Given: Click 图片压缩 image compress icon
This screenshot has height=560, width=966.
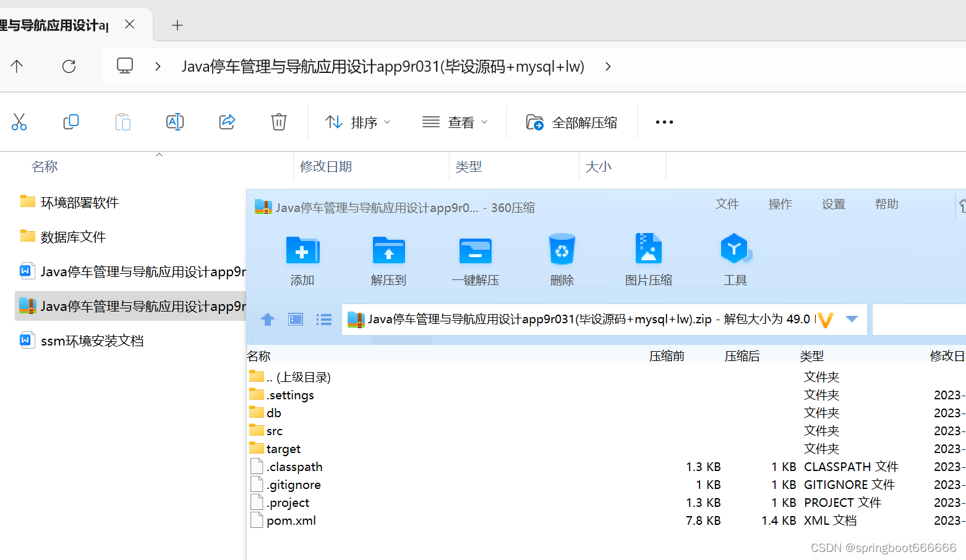Looking at the screenshot, I should (649, 260).
